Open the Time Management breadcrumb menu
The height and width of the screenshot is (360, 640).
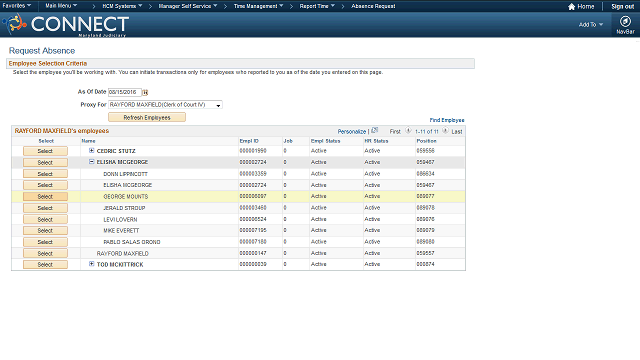[258, 6]
